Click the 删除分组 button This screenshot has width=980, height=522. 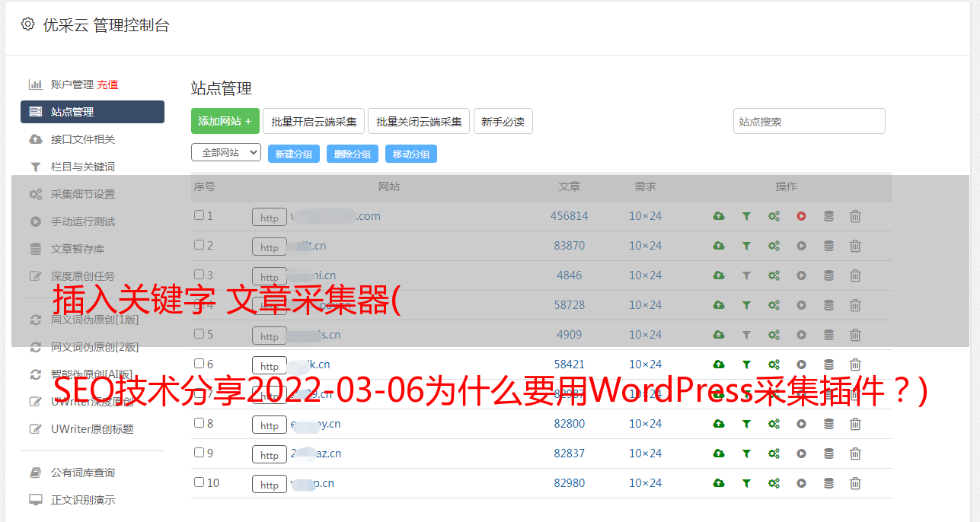(353, 154)
